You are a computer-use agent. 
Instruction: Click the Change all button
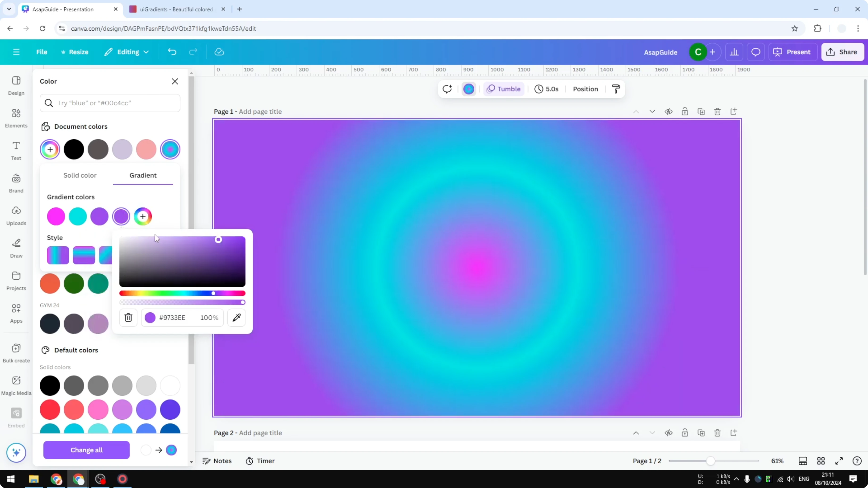87,450
